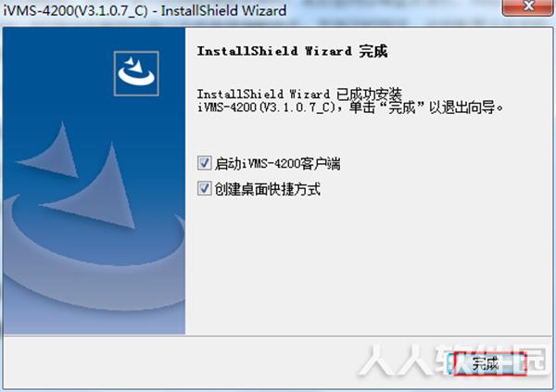Click the heading InstallShield Wizard 完成
The image size is (556, 392).
pos(292,52)
